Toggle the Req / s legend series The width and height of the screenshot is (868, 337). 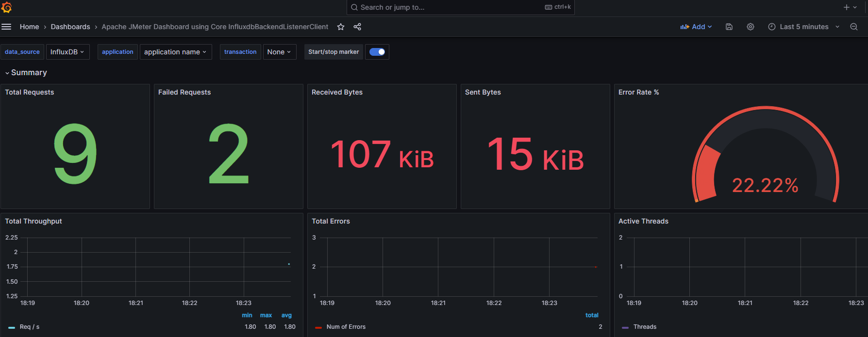[30, 327]
